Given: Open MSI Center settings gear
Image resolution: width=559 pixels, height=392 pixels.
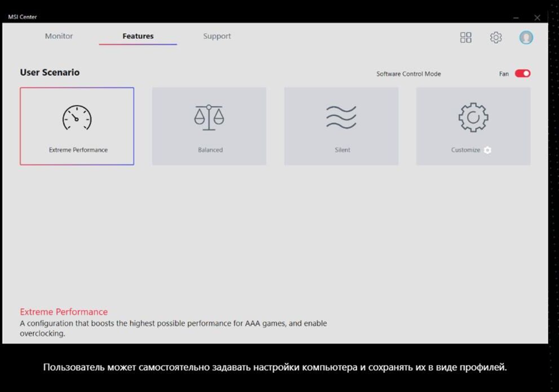Looking at the screenshot, I should (x=495, y=37).
